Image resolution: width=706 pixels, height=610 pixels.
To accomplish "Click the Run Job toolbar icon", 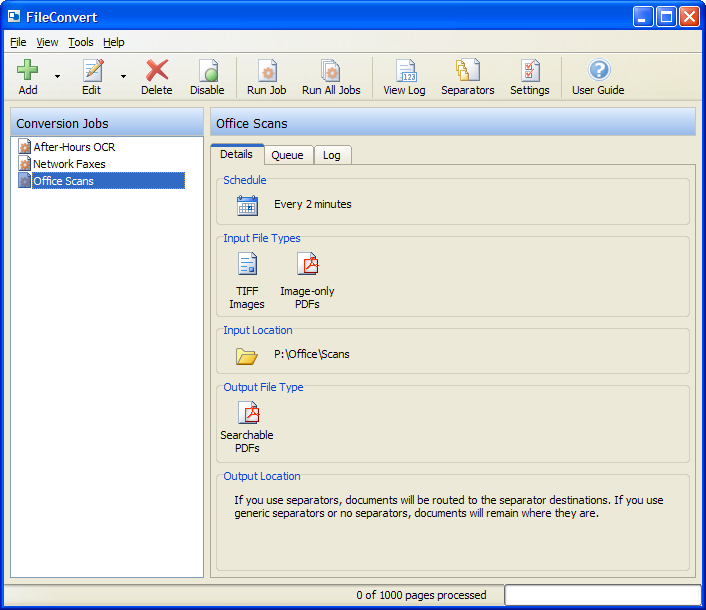I will (x=267, y=71).
